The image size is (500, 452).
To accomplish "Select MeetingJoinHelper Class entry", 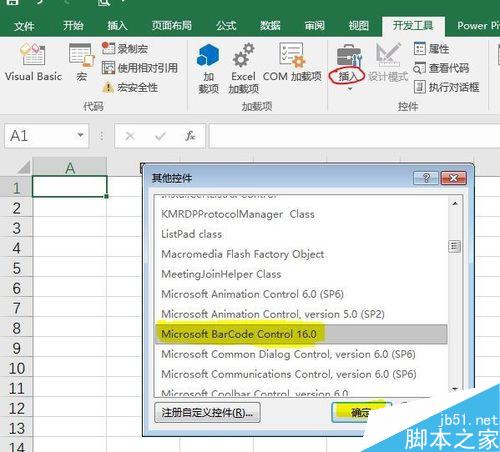I will (x=301, y=274).
